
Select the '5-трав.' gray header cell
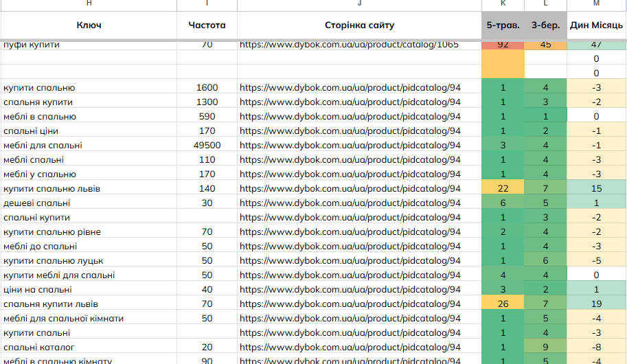(503, 25)
